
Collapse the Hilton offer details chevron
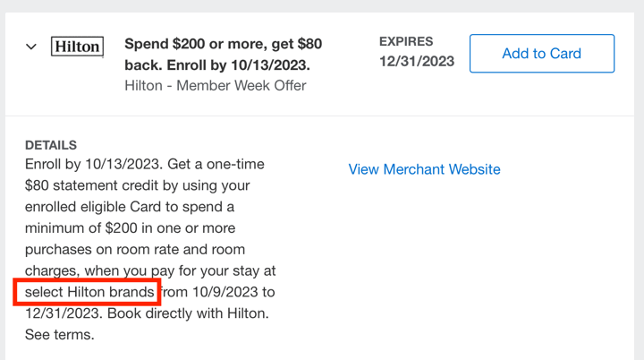[31, 47]
